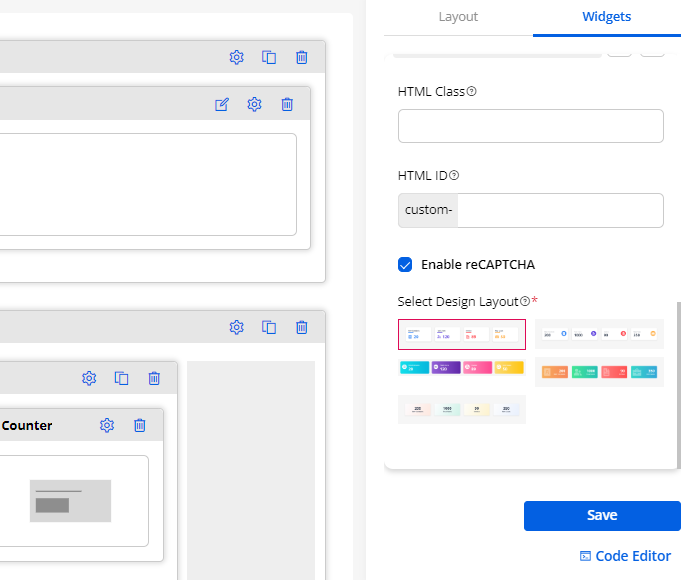Select the Widgets tab
This screenshot has height=580, width=691.
pos(606,17)
